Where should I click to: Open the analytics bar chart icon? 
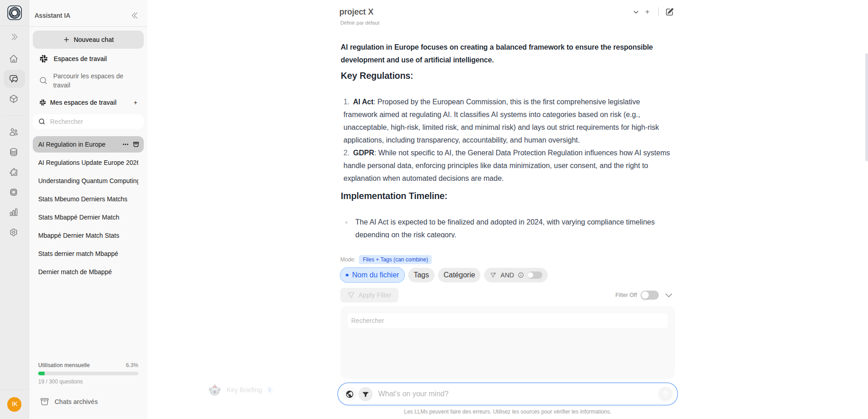[x=14, y=212]
